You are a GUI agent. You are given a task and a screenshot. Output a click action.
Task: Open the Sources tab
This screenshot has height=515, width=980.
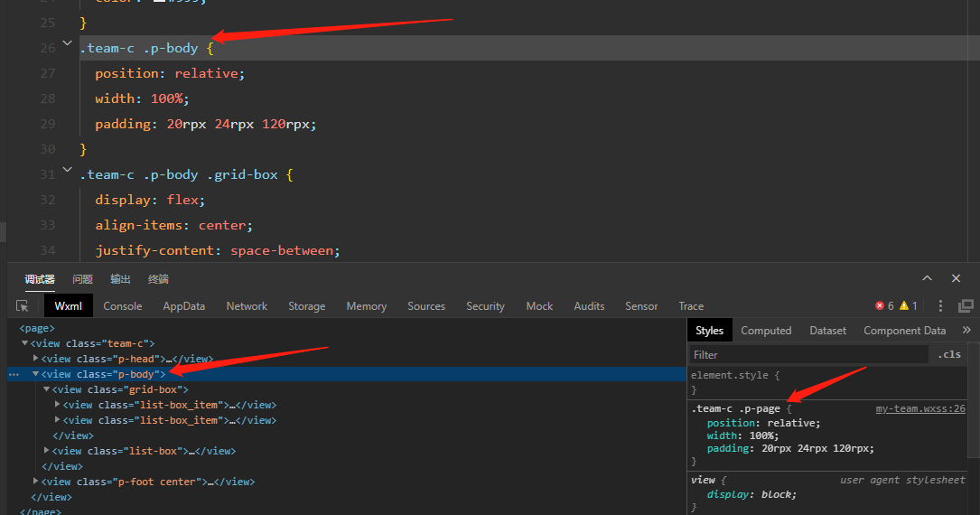pos(426,305)
